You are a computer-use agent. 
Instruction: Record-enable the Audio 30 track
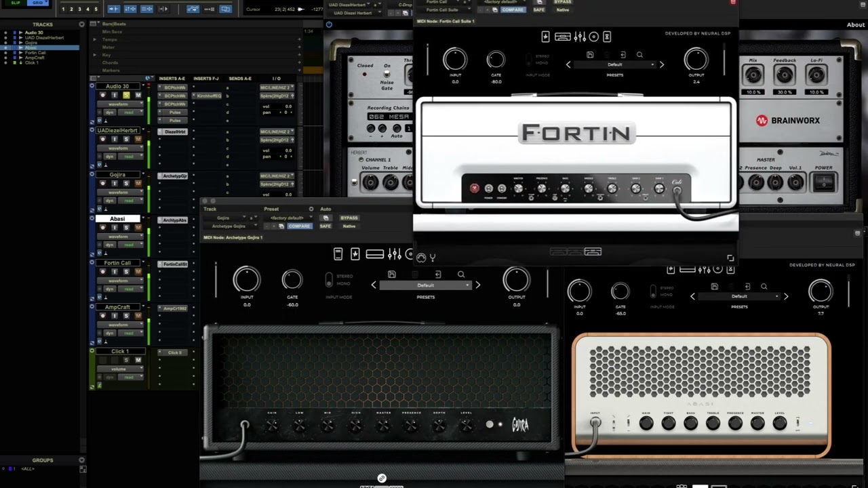[x=103, y=96]
